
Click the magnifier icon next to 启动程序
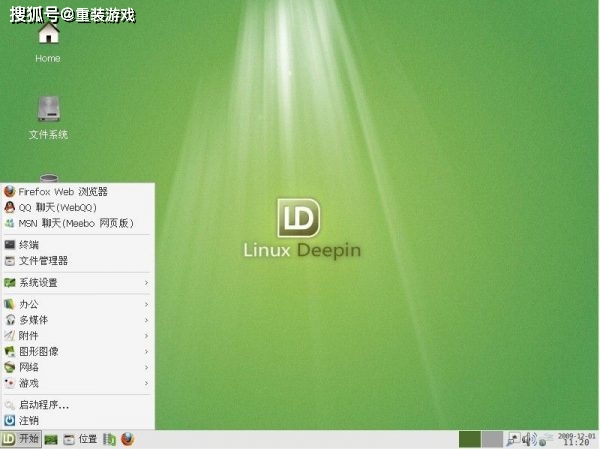[x=10, y=405]
